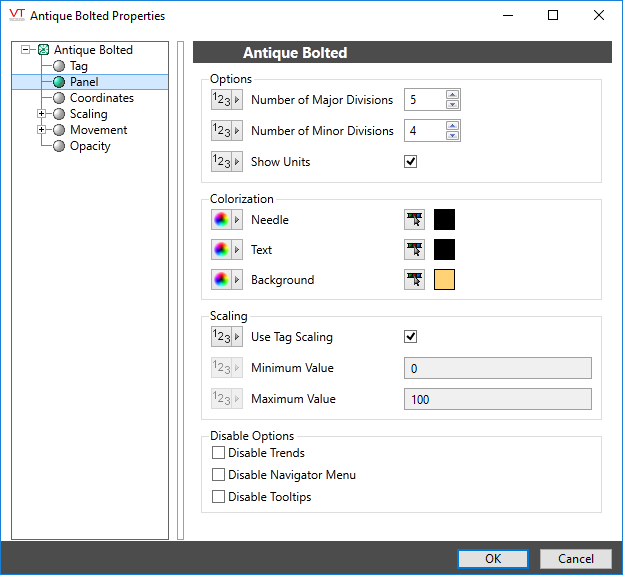Click the Cancel button
623x575 pixels.
(575, 559)
